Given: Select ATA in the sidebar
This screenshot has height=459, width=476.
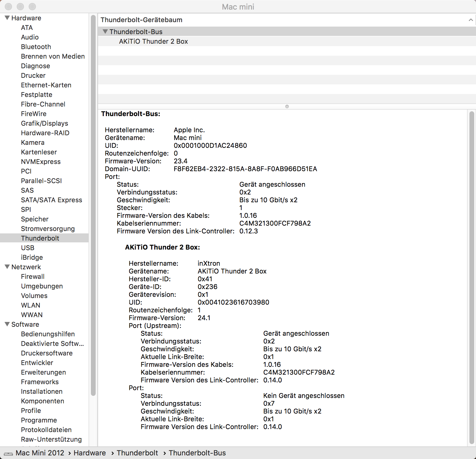Looking at the screenshot, I should coord(27,28).
